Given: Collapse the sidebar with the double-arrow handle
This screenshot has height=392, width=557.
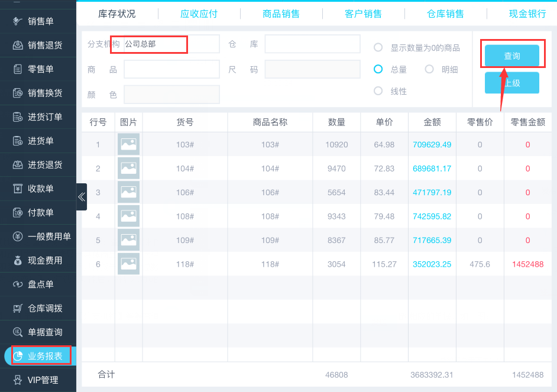Looking at the screenshot, I should (x=82, y=197).
